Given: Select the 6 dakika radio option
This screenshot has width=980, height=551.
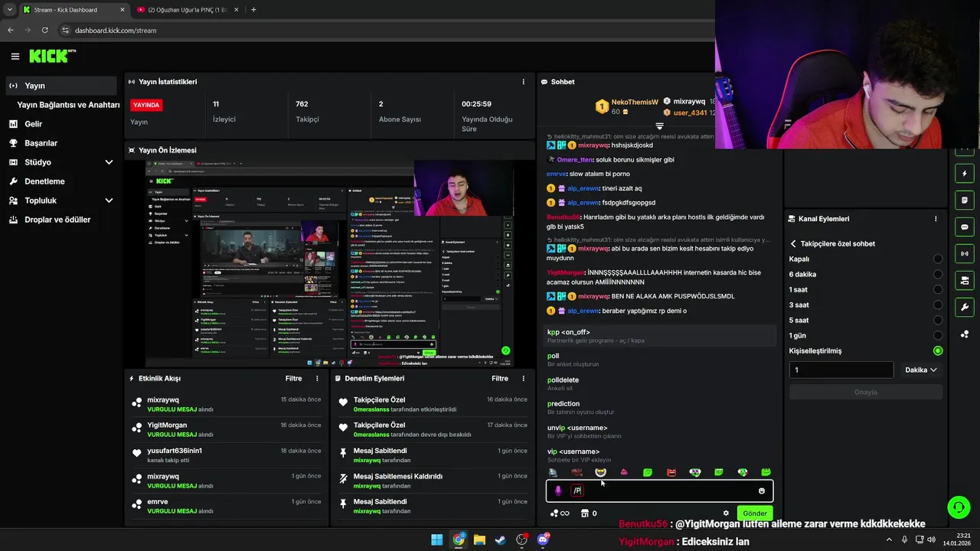Looking at the screenshot, I should tap(938, 274).
